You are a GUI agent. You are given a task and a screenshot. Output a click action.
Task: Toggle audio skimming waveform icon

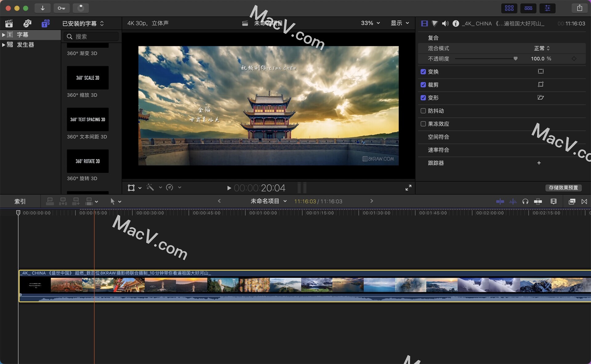(513, 202)
